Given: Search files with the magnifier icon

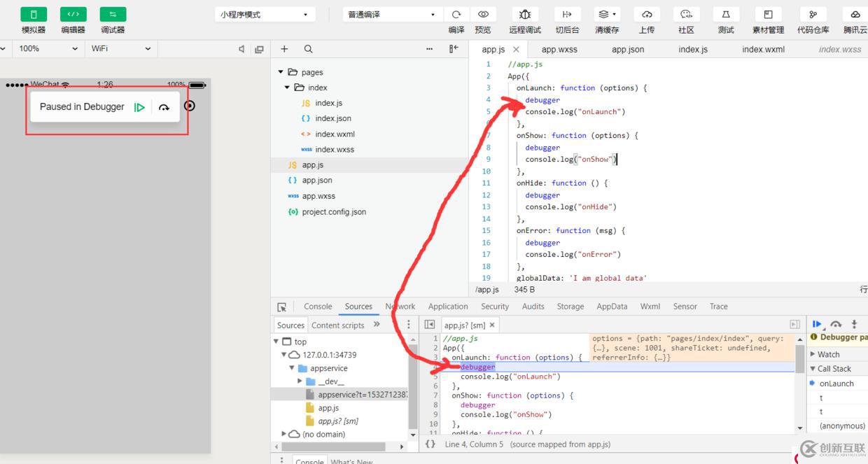Looking at the screenshot, I should tap(308, 49).
